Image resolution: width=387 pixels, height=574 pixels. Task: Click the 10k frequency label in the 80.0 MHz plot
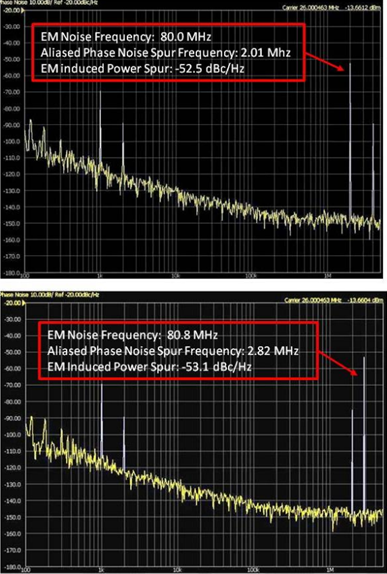click(175, 276)
